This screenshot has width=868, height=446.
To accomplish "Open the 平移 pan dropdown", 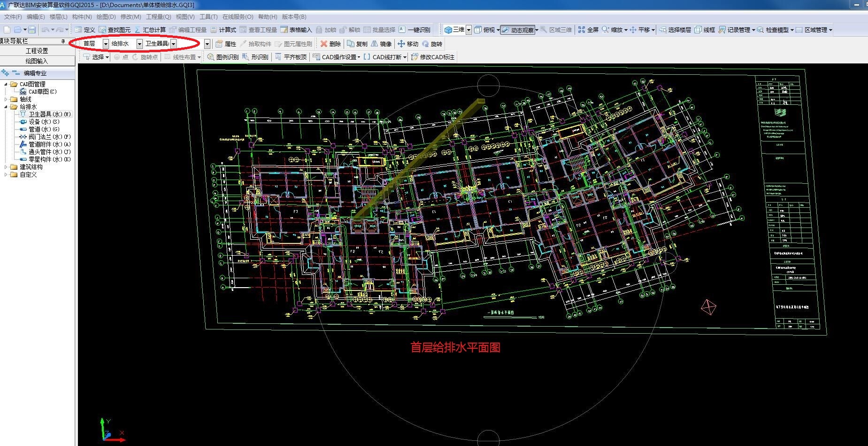I will [x=653, y=30].
